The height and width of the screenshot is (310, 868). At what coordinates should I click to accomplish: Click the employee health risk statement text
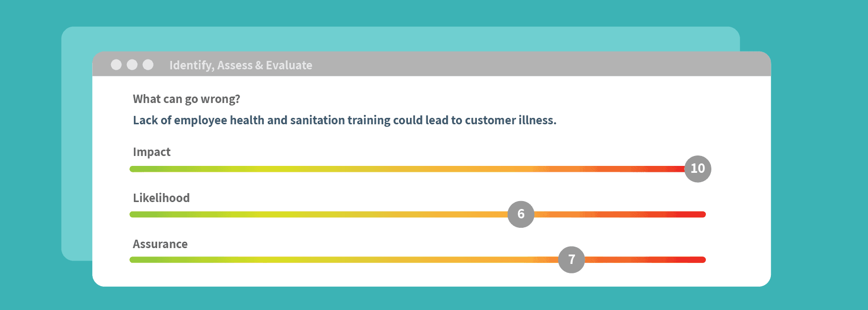(x=345, y=120)
